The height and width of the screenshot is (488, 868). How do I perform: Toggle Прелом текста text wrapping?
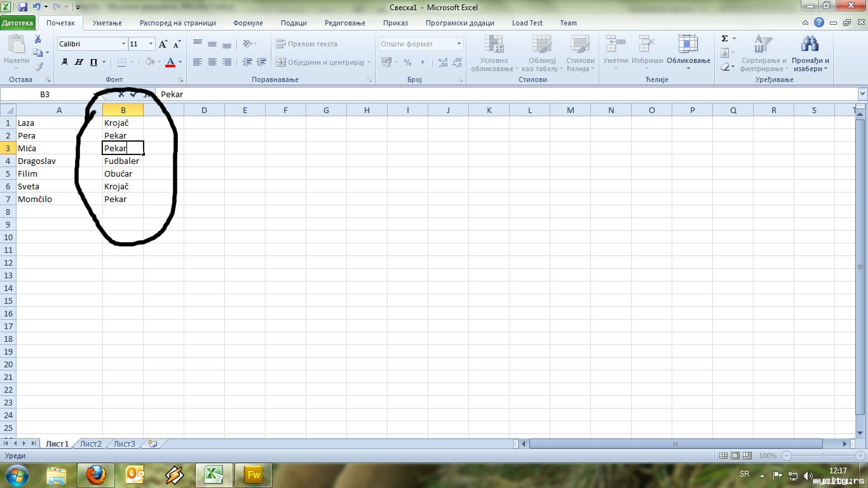[306, 44]
